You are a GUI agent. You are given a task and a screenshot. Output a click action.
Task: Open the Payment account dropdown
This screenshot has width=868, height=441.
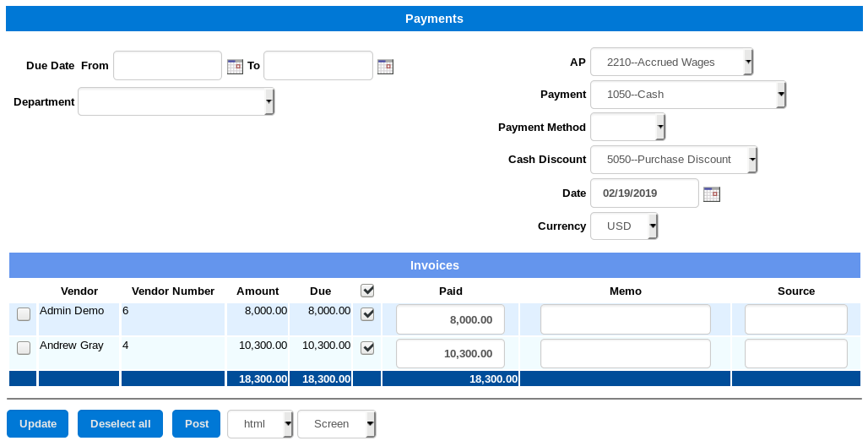coord(688,95)
